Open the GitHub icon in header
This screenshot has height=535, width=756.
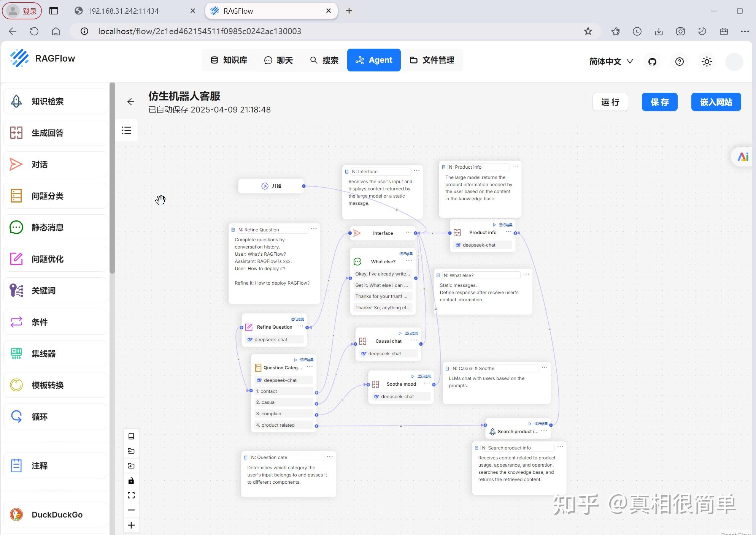(652, 62)
